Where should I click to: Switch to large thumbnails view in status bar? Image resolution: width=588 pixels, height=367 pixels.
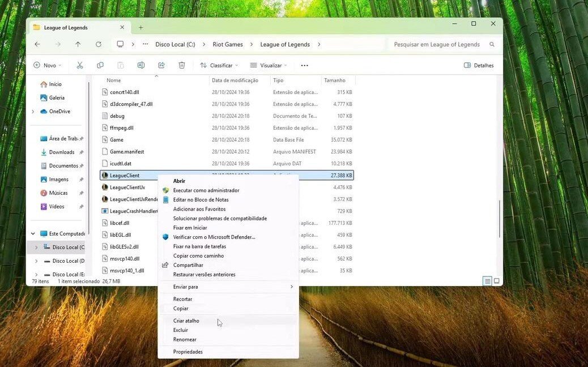pyautogui.click(x=496, y=281)
